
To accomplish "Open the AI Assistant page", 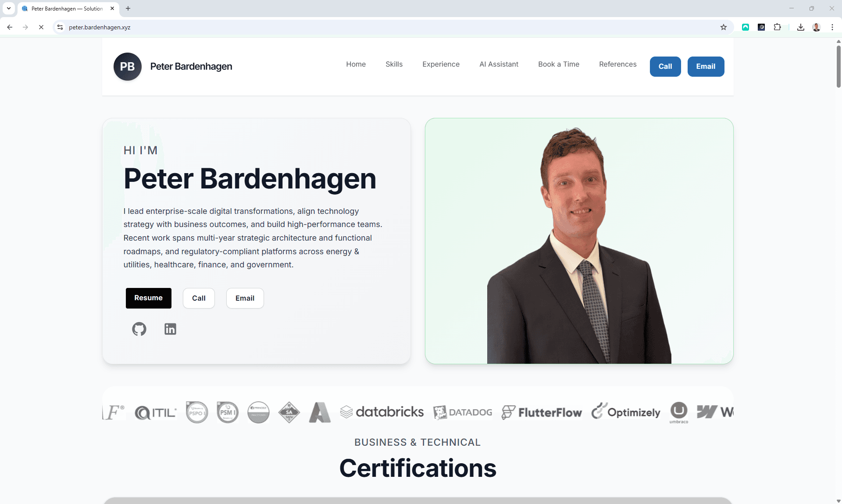I will pos(499,64).
